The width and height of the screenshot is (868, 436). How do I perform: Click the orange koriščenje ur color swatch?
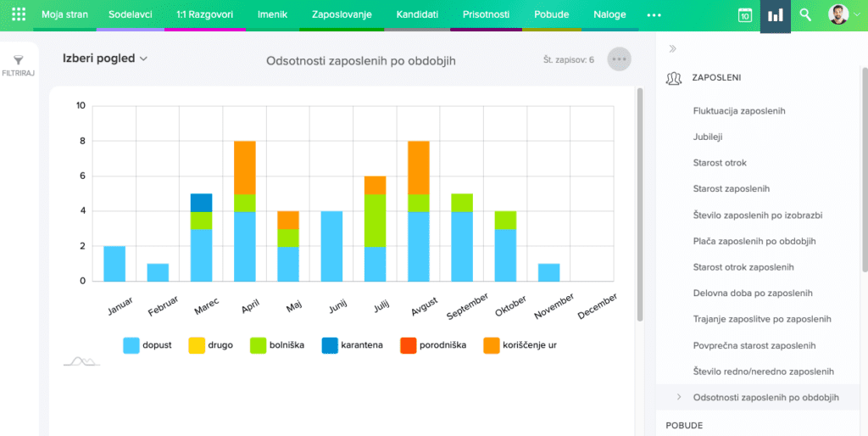(492, 345)
